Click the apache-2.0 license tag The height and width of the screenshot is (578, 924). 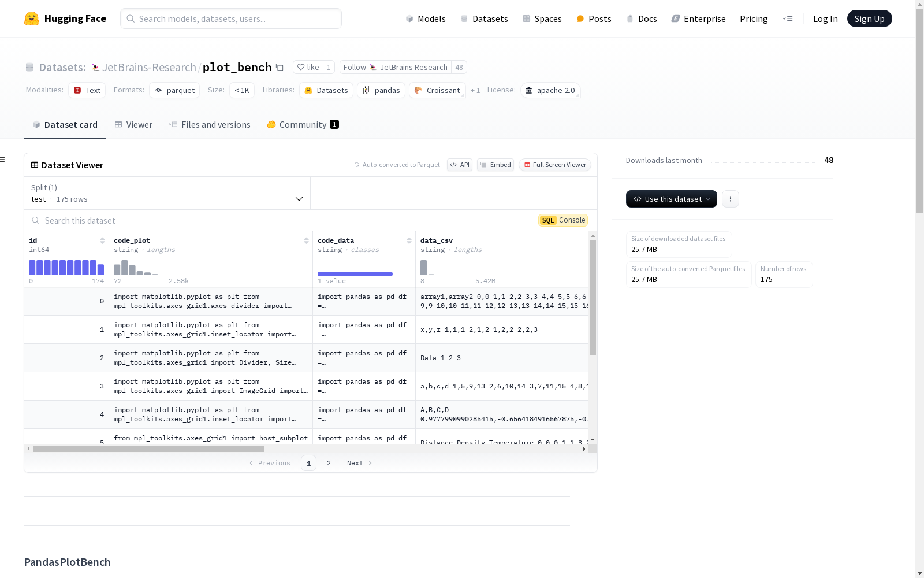click(x=550, y=90)
